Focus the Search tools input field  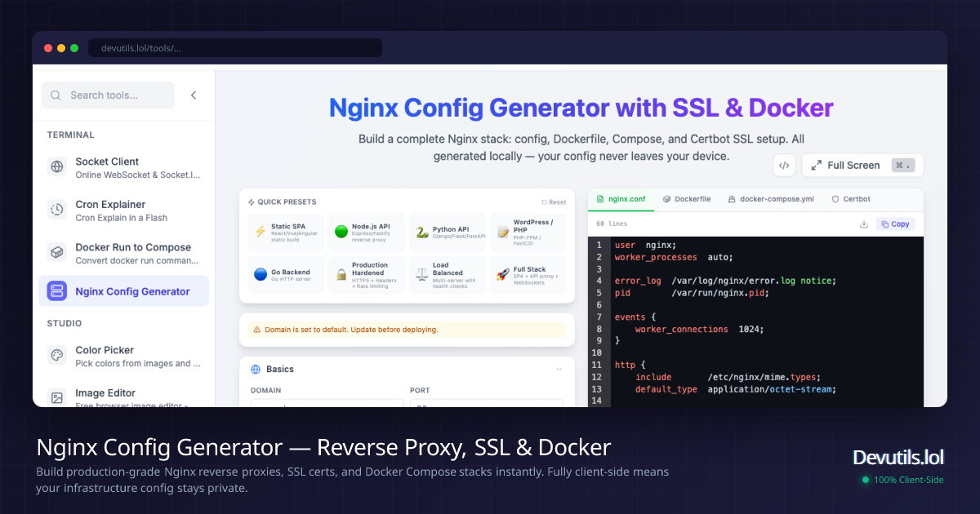[108, 95]
